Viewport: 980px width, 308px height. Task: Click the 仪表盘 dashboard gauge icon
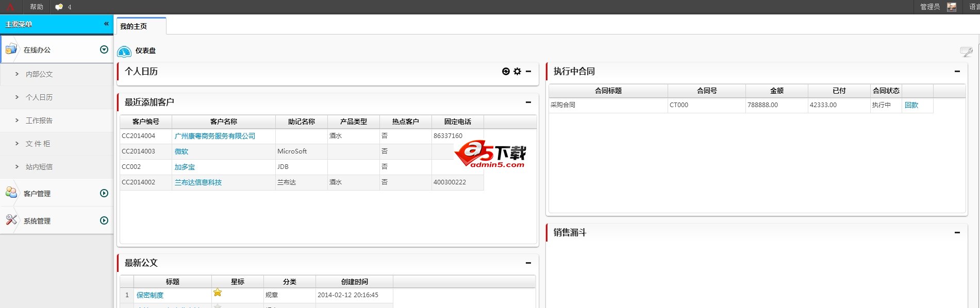pos(124,51)
